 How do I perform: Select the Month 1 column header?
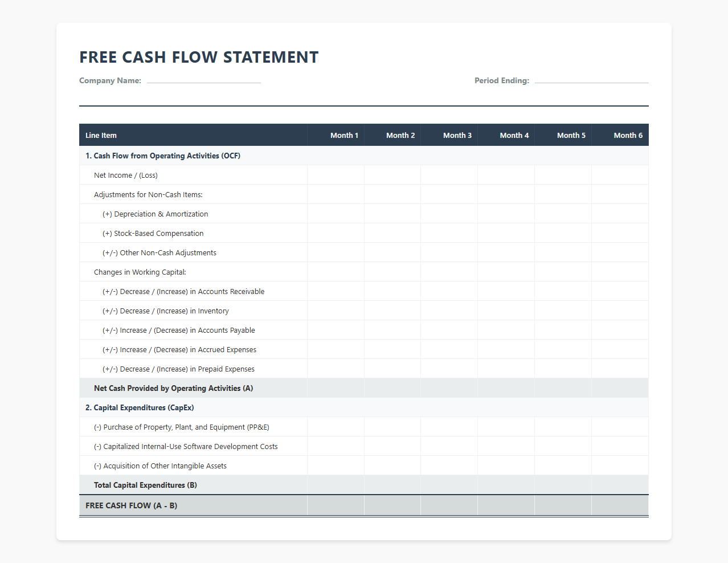336,135
